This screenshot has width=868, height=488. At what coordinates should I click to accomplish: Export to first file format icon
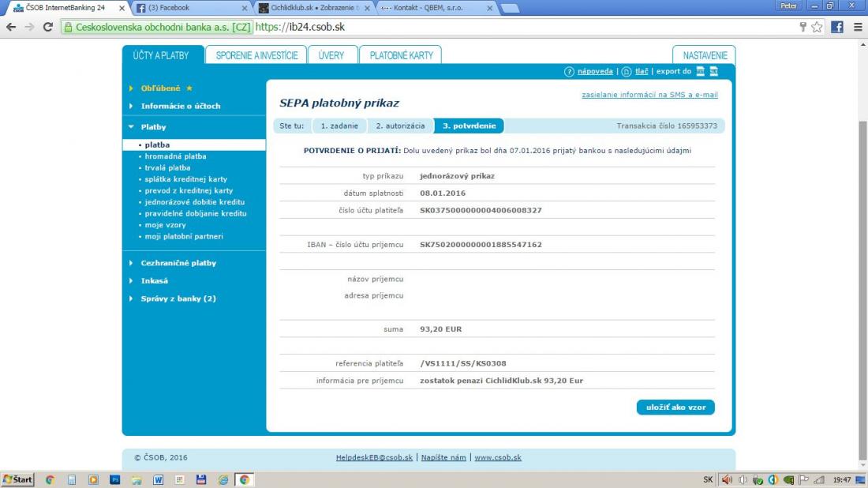[700, 71]
